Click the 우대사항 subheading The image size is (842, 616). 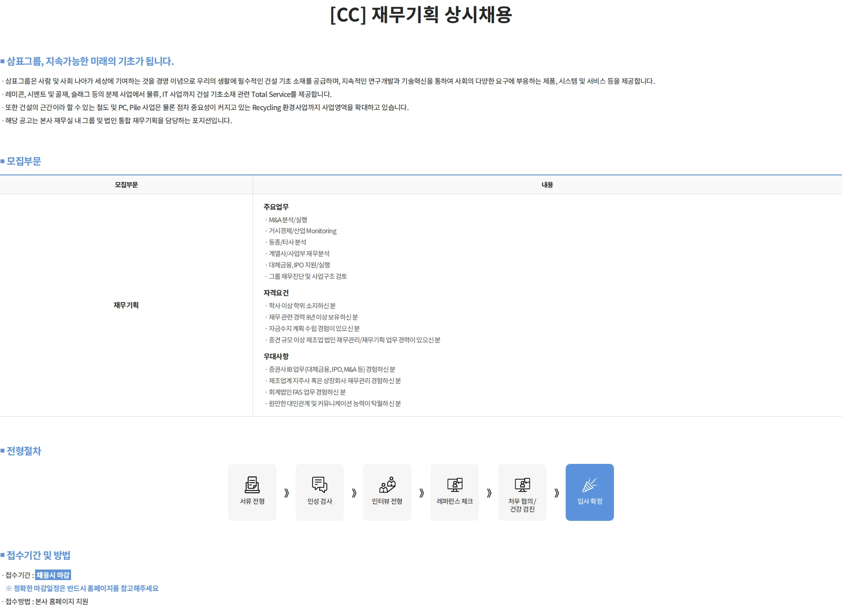tap(276, 356)
